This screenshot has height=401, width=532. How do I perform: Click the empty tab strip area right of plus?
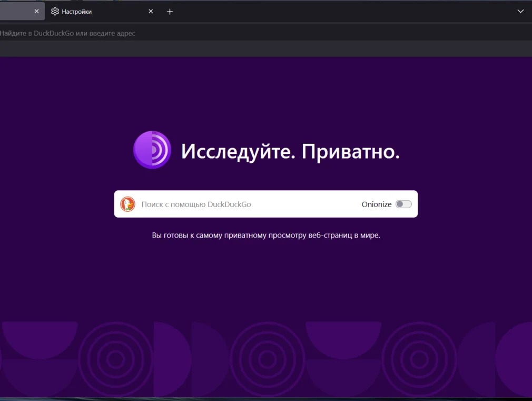coord(342,12)
